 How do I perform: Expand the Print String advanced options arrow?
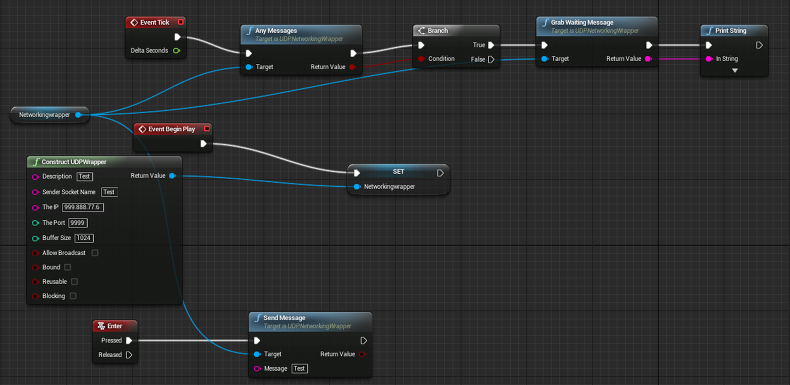click(x=735, y=71)
